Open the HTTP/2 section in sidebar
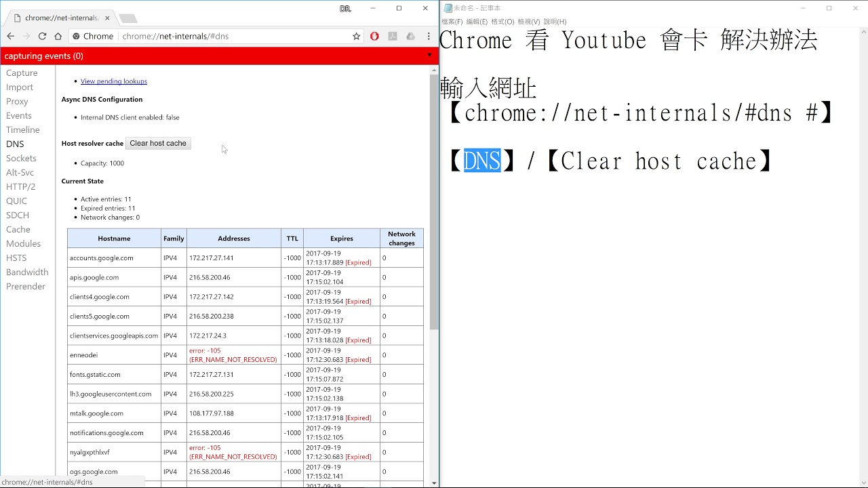 coord(20,186)
